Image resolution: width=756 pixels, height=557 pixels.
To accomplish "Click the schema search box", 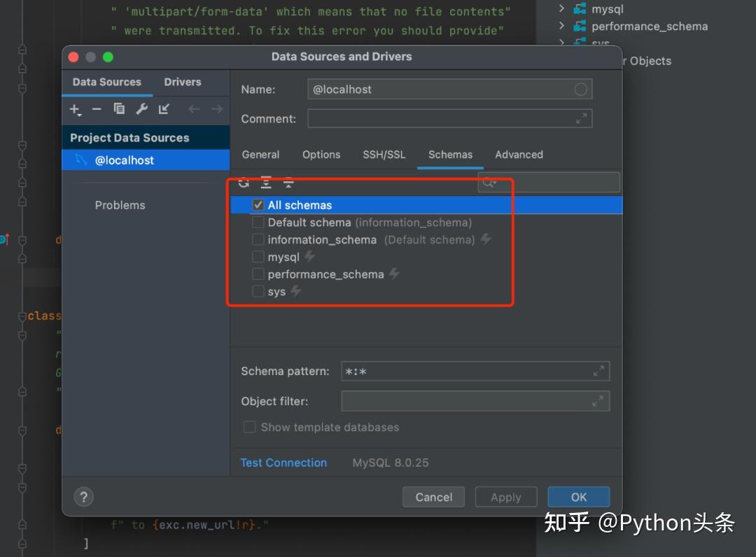I will [549, 183].
